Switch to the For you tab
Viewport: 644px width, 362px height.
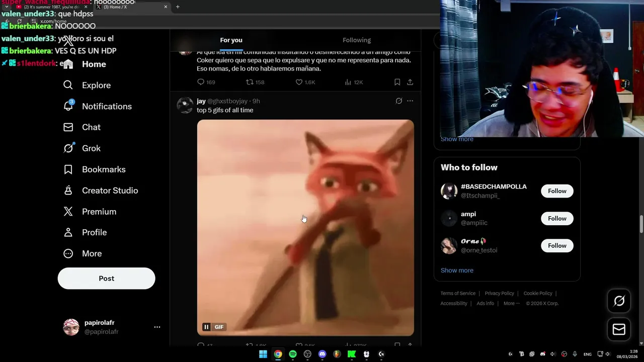pyautogui.click(x=231, y=40)
